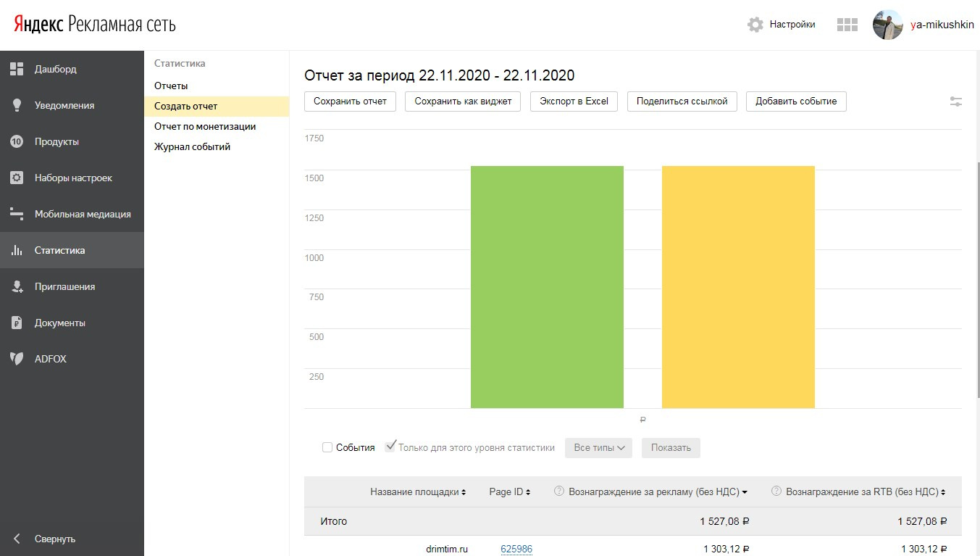Click Настройки label in header

[792, 25]
